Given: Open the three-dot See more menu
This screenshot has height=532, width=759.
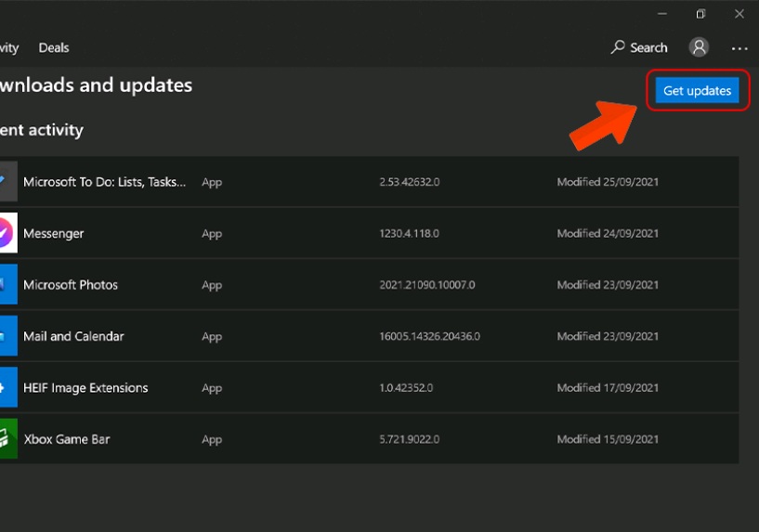Looking at the screenshot, I should 739,48.
